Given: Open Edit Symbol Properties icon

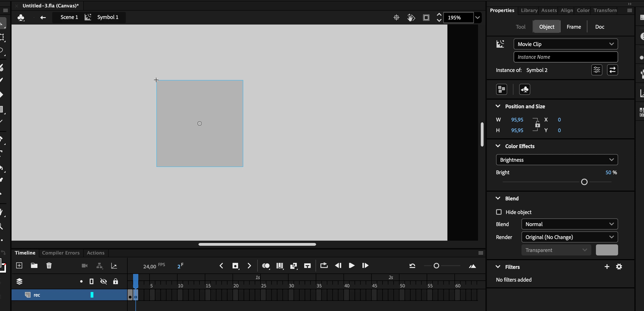Looking at the screenshot, I should [597, 70].
